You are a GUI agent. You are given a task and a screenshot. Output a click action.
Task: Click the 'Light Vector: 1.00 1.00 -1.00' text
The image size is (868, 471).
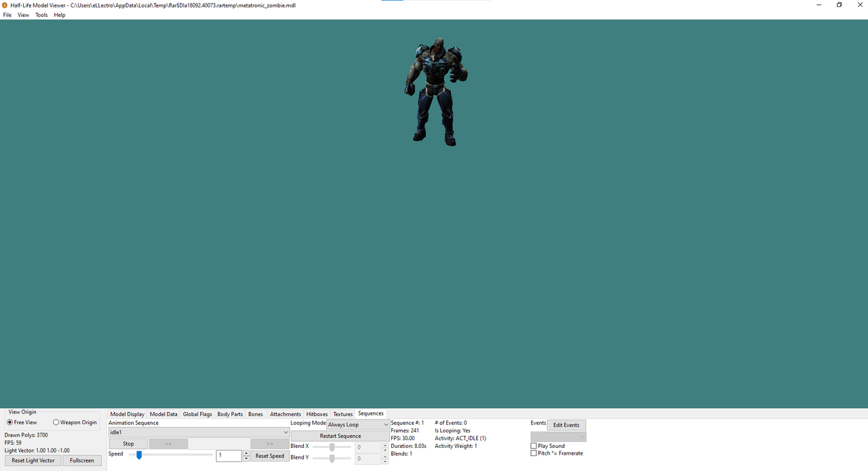[37, 450]
